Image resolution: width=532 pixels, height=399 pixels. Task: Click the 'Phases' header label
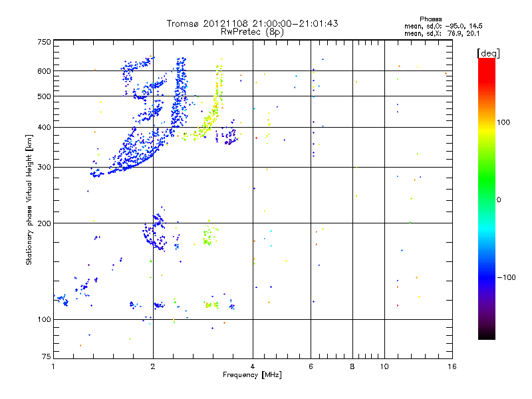430,19
